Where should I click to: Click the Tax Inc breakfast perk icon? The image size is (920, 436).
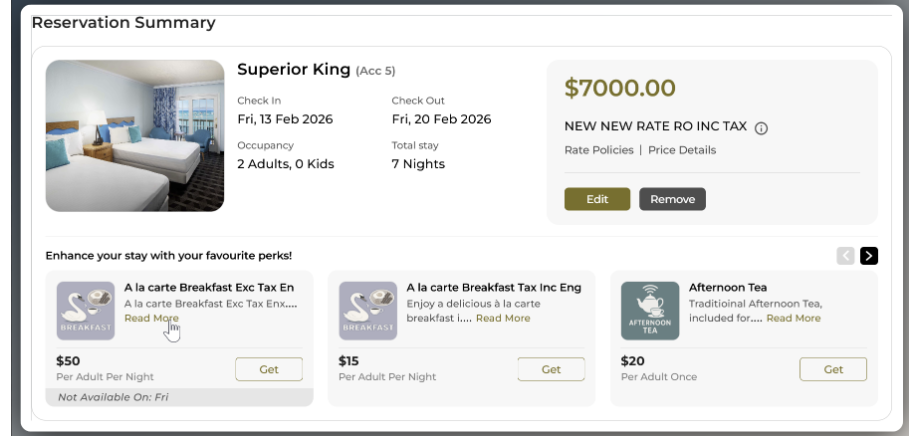coord(368,311)
